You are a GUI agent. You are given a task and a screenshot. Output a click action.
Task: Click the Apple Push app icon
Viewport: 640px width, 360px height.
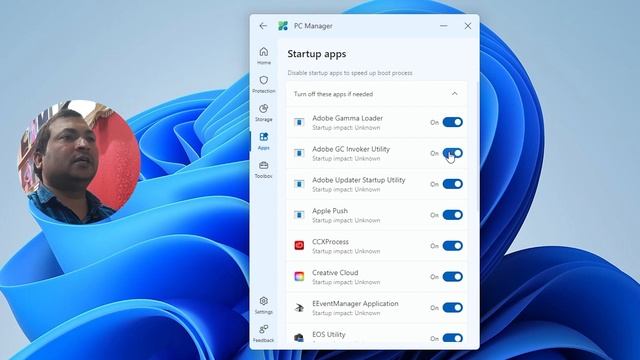[x=299, y=215]
